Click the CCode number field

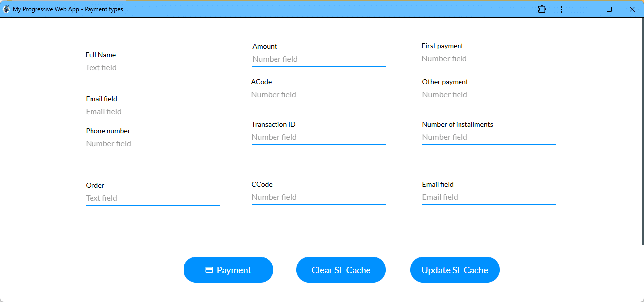point(318,197)
